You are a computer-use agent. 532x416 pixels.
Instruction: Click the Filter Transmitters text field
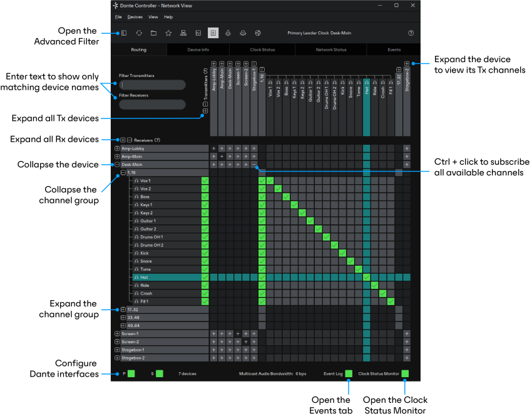point(152,85)
